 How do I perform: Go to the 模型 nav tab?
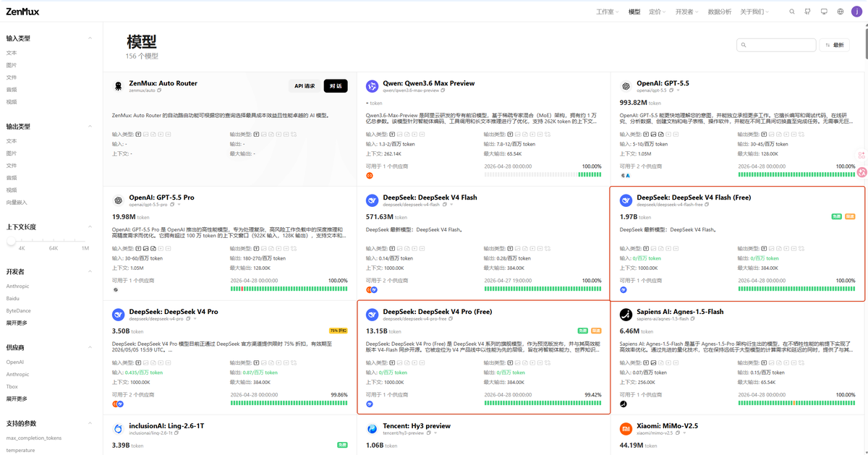point(634,12)
